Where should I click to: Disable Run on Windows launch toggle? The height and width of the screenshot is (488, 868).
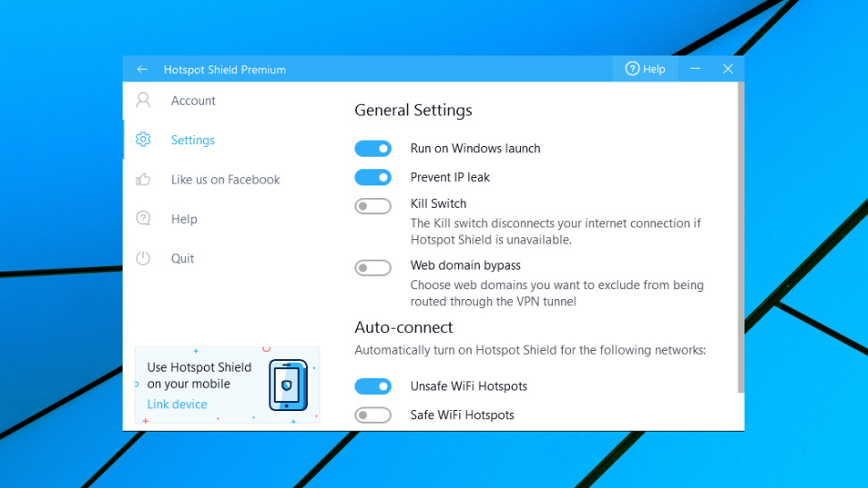coord(373,149)
